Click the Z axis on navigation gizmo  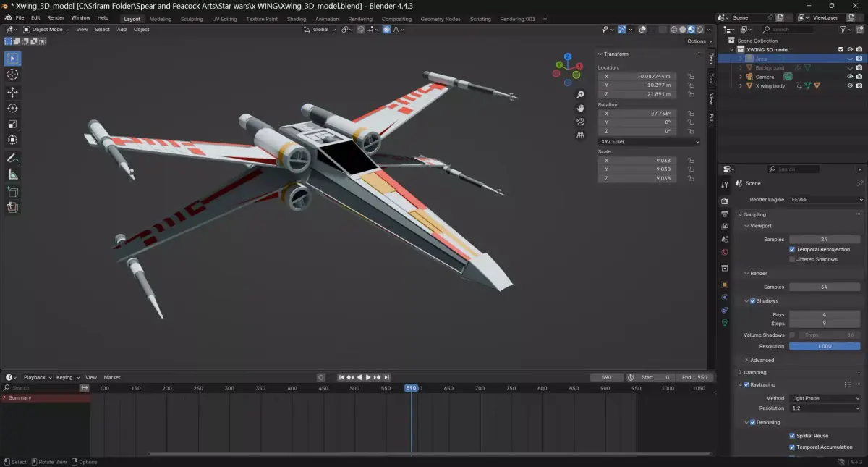click(x=568, y=56)
